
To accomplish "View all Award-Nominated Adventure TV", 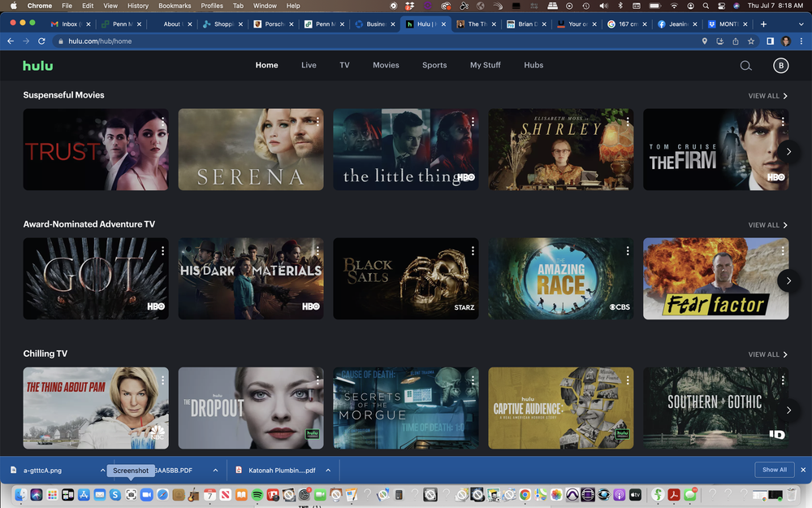I will [767, 225].
